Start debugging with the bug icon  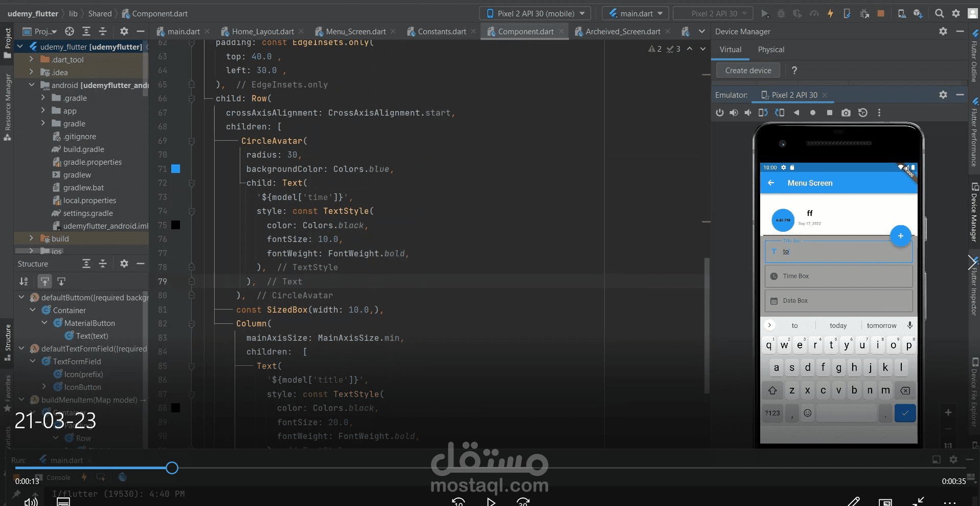(x=781, y=14)
